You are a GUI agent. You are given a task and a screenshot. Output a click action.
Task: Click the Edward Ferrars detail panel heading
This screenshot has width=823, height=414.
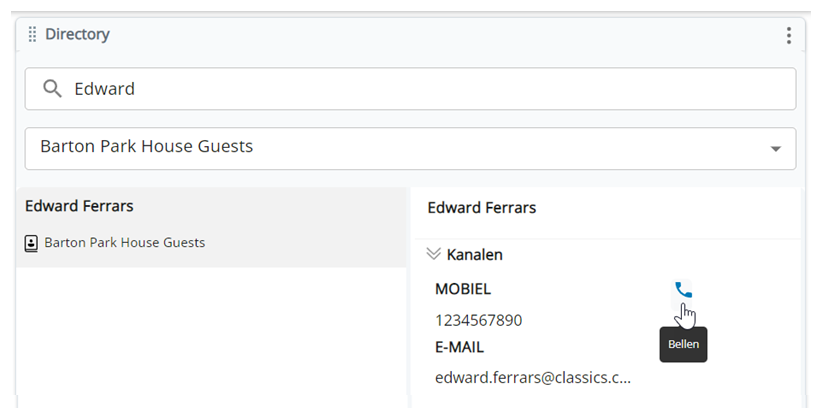(482, 208)
